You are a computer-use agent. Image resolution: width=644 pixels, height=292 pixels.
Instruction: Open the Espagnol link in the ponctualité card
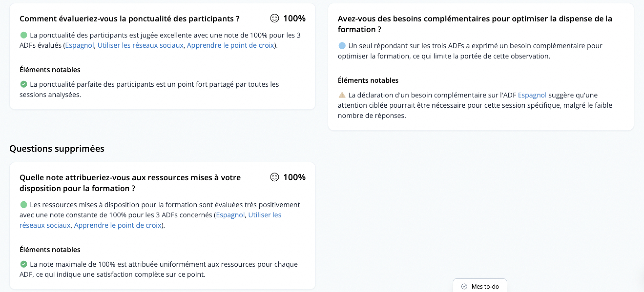click(80, 45)
